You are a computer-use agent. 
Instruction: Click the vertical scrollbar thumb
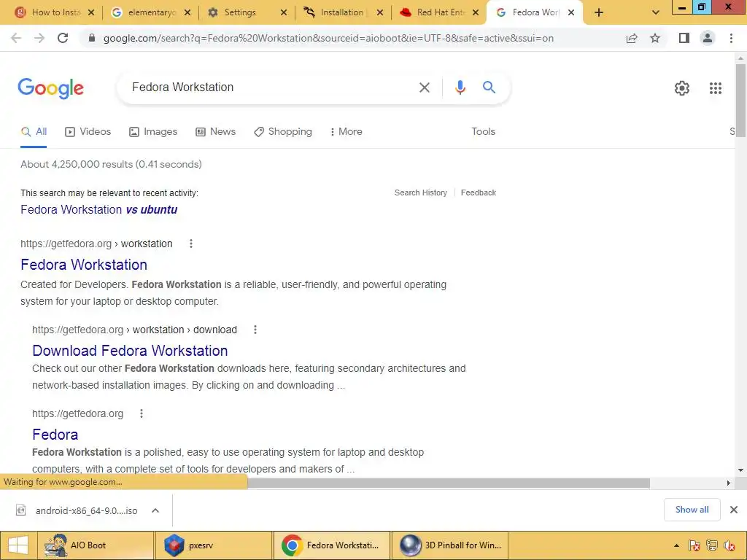coord(740,101)
